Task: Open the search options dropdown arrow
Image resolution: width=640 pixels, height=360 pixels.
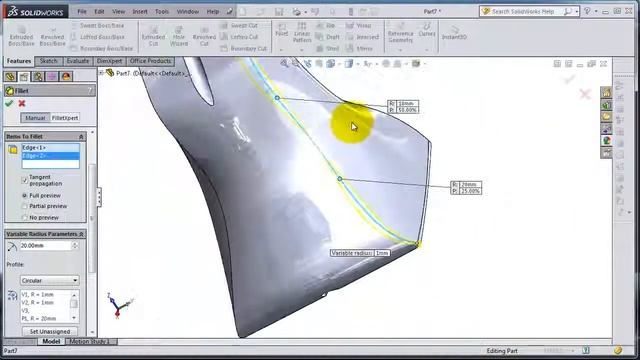Action: (x=577, y=12)
